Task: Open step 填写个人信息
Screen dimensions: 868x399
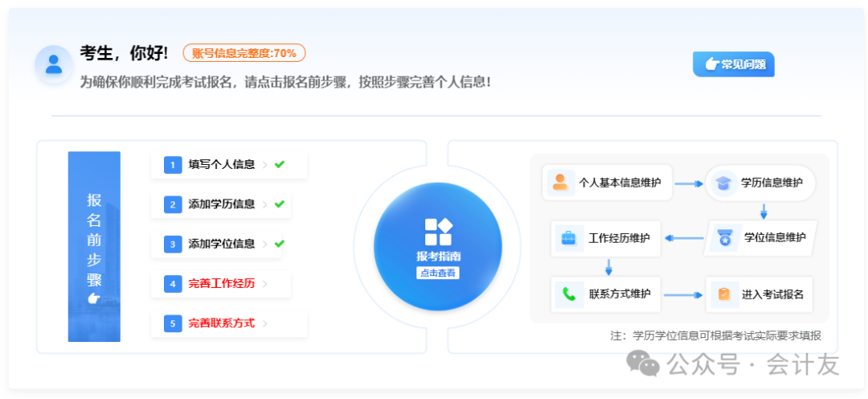Action: coord(228,165)
